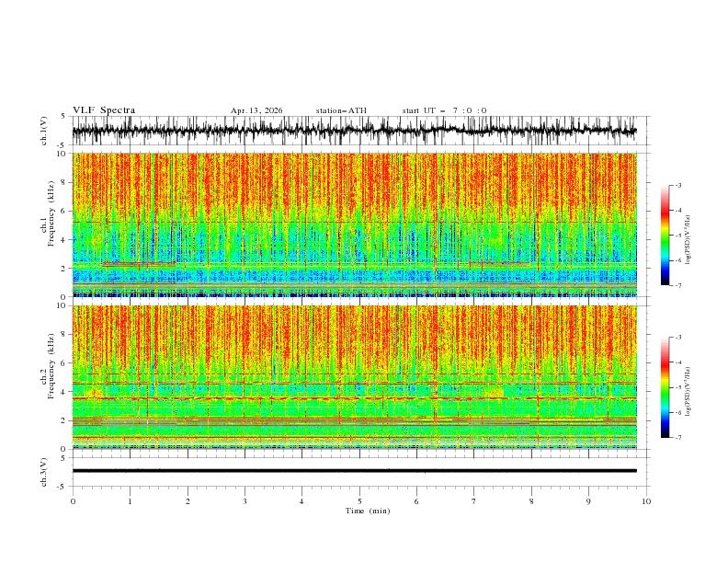Click the ch.2 spectrogram color scale bar
Image resolution: width=728 pixels, height=563 pixels.
pos(665,387)
